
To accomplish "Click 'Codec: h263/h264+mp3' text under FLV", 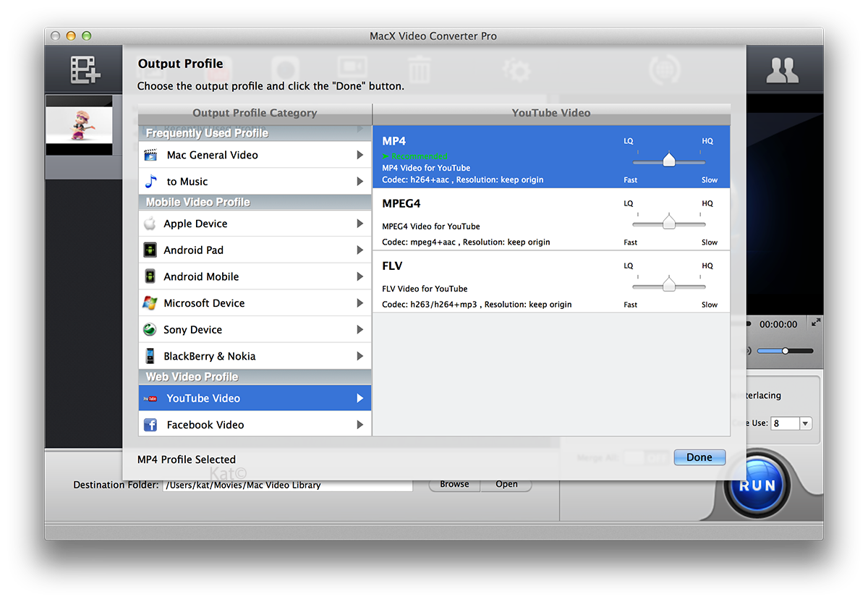I will (430, 305).
